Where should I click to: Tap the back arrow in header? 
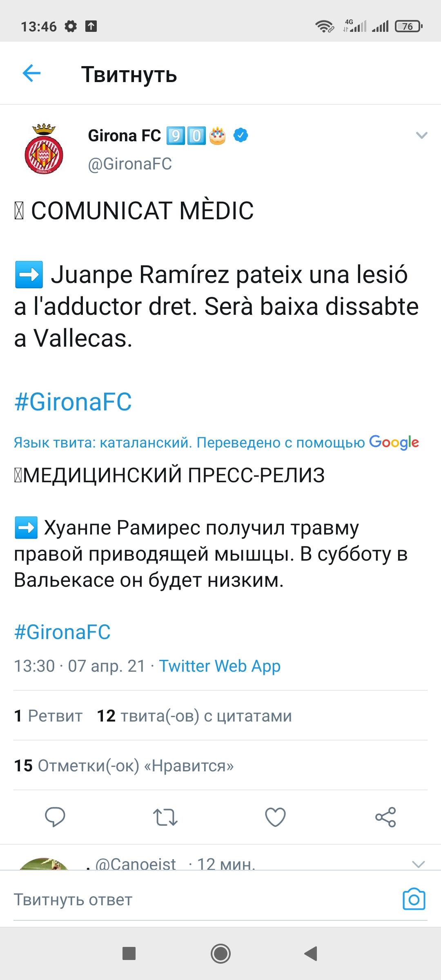pyautogui.click(x=31, y=74)
